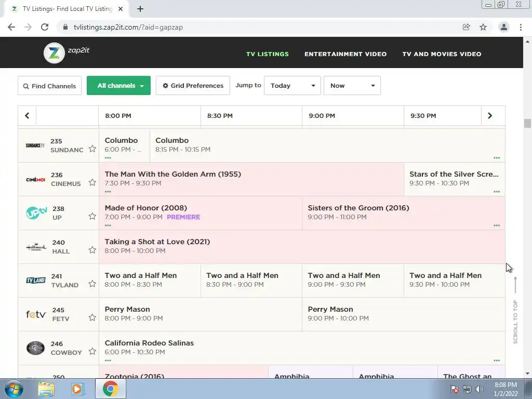532x399 pixels.
Task: Share this page icon in address bar
Action: coord(467,27)
